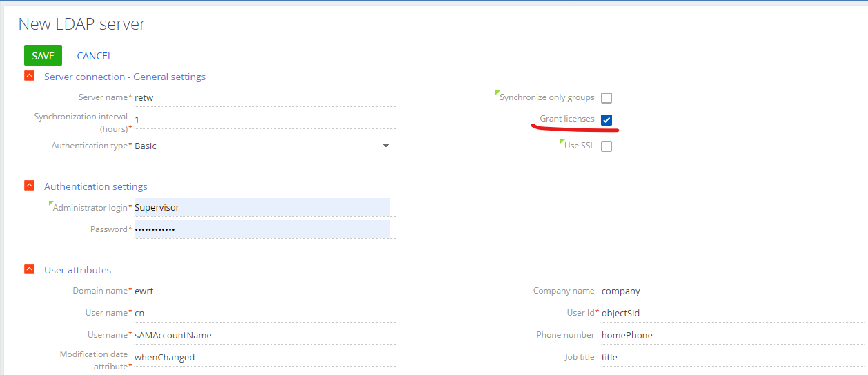The image size is (868, 375).
Task: Click the Domain name field
Action: tap(265, 291)
